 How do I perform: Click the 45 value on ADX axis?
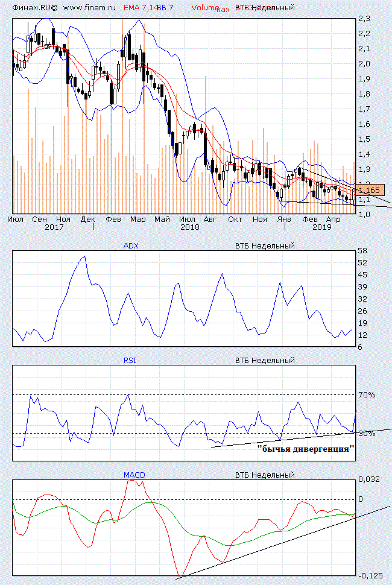362,275
